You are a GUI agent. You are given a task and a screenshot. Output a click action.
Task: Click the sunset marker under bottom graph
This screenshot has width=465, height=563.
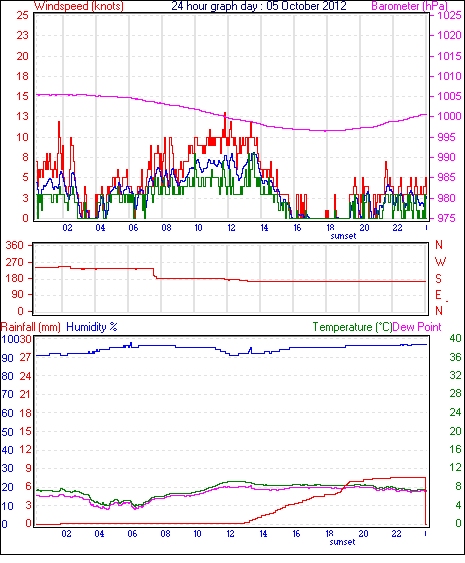342,542
